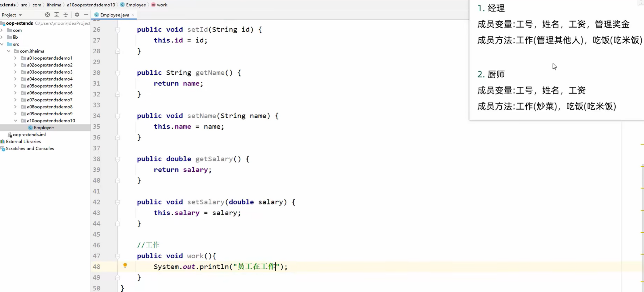This screenshot has height=292, width=644.
Task: Expand the a05oopextendsdemo5 package chevron
Action: [16, 86]
